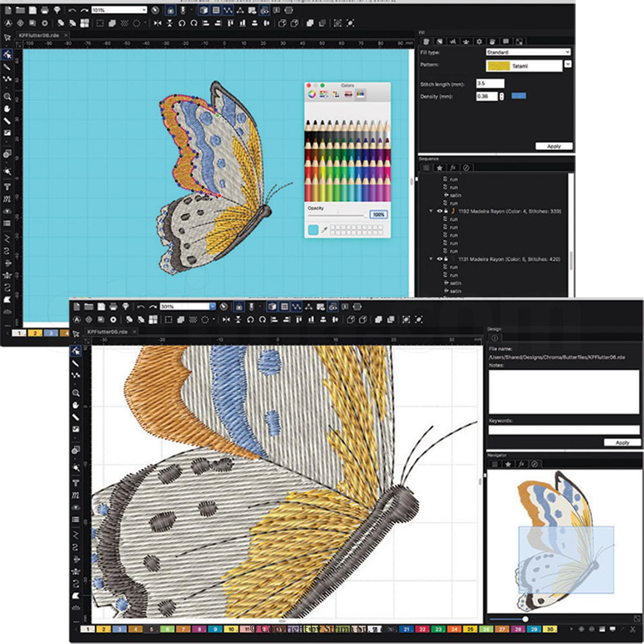
Task: Select the Text lettering tool in front window
Action: [x=76, y=483]
